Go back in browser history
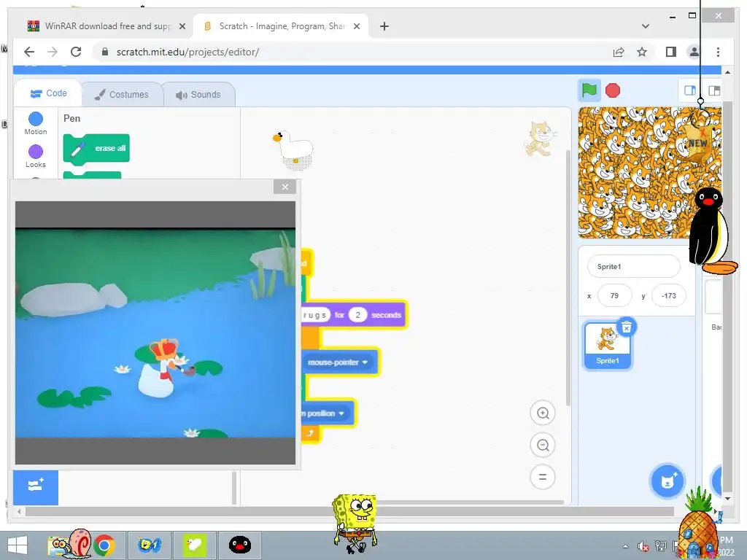747x560 pixels. [x=29, y=52]
